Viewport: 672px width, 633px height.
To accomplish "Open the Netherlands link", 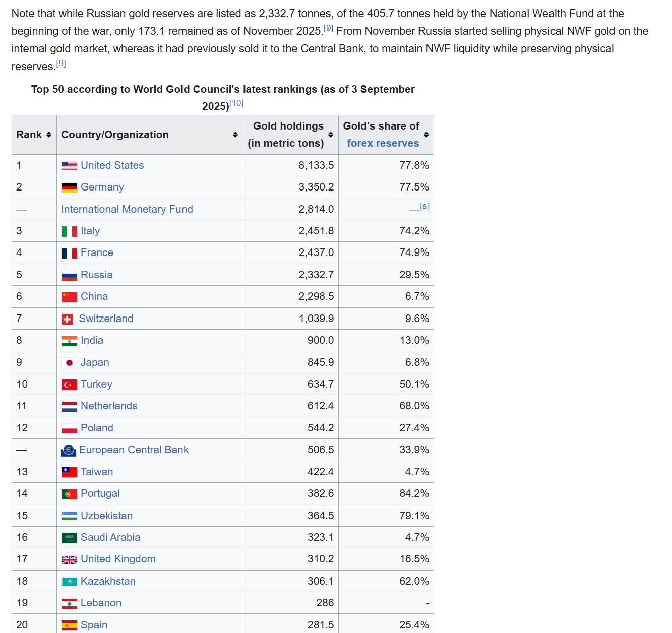I will pyautogui.click(x=109, y=406).
